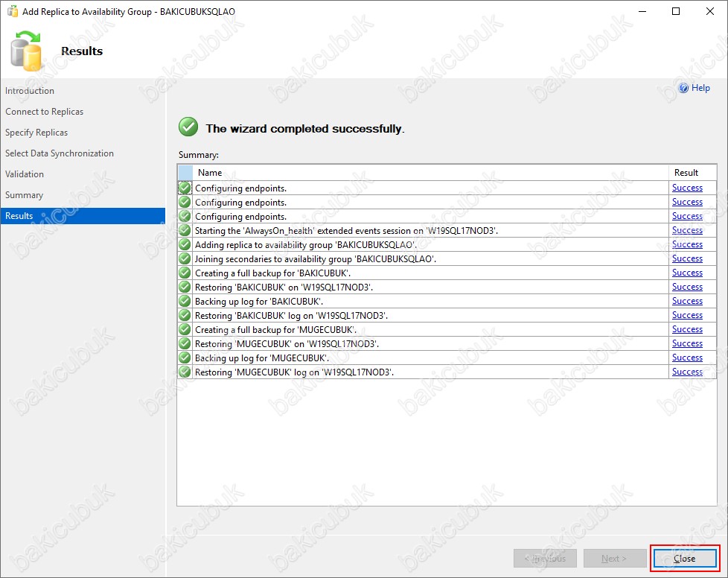Maximize the wizard window
This screenshot has width=728, height=578.
[676, 11]
